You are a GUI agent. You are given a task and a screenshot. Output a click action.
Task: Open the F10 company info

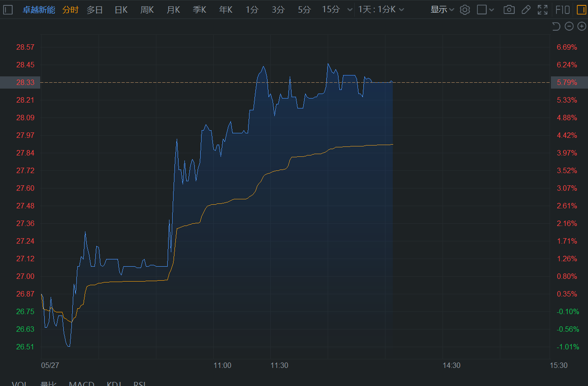pyautogui.click(x=562, y=9)
